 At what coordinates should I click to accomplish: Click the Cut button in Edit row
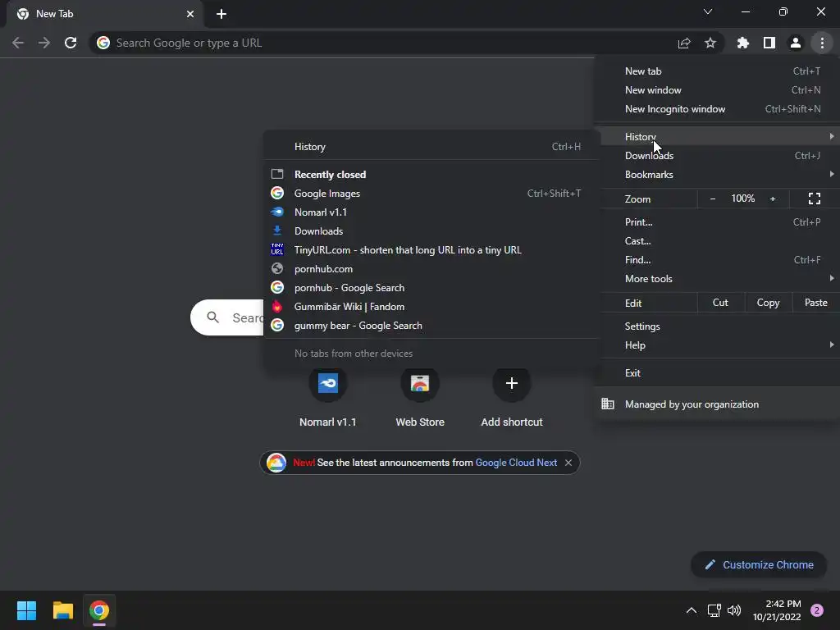tap(720, 303)
